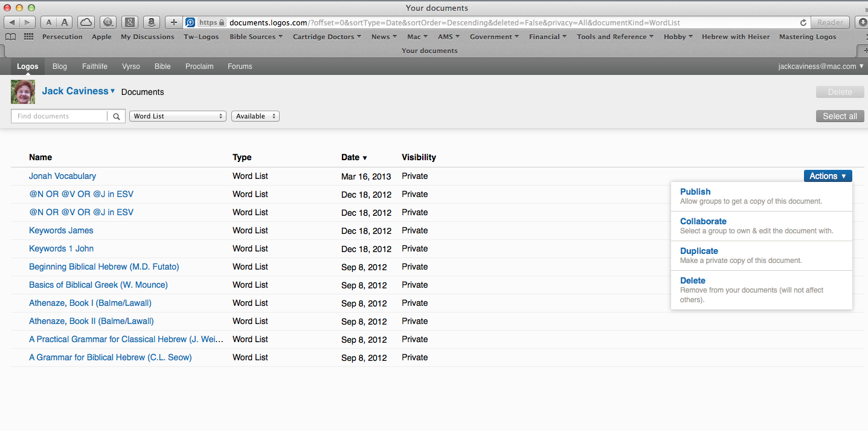Go to Bible in the top nav
Viewport: 868px width, 431px height.
click(x=162, y=66)
